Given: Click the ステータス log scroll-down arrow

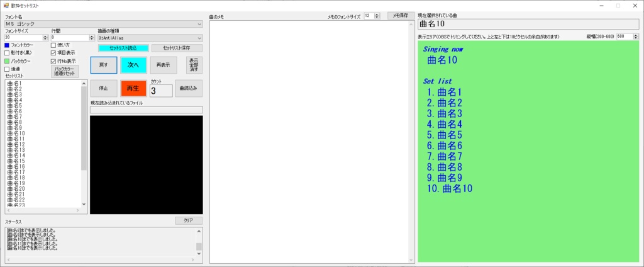Looking at the screenshot, I should (199, 253).
